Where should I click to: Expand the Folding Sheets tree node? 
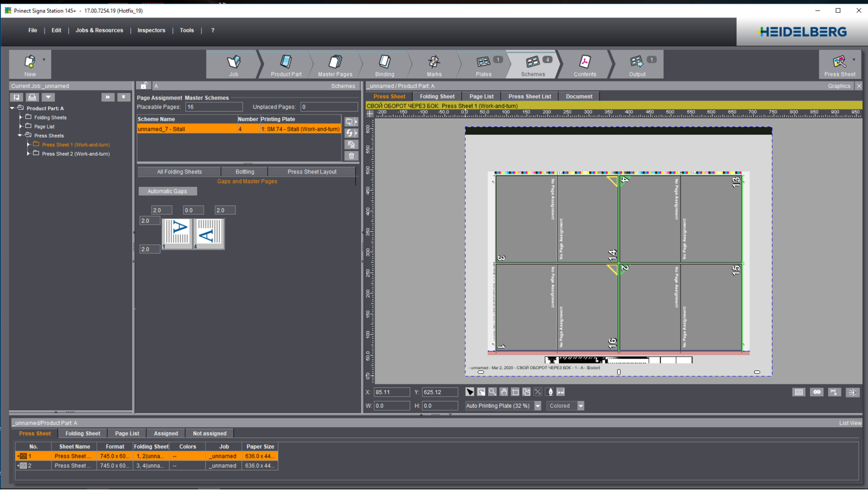pos(21,117)
